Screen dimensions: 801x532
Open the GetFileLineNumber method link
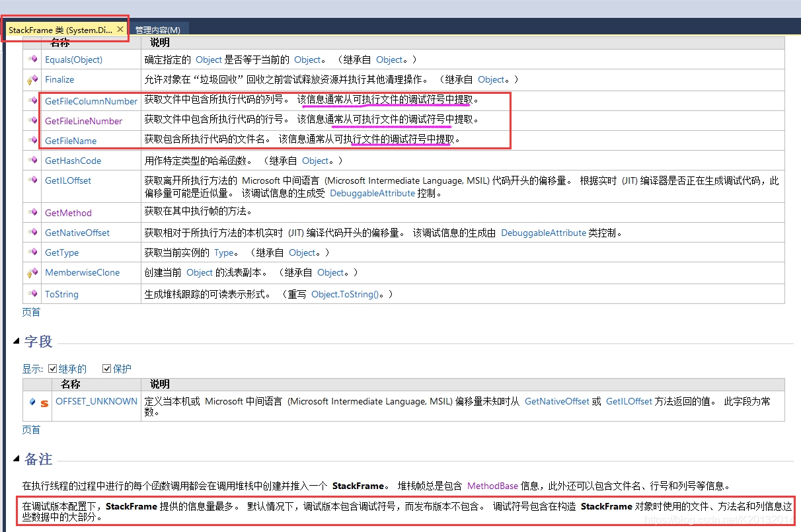pos(83,121)
